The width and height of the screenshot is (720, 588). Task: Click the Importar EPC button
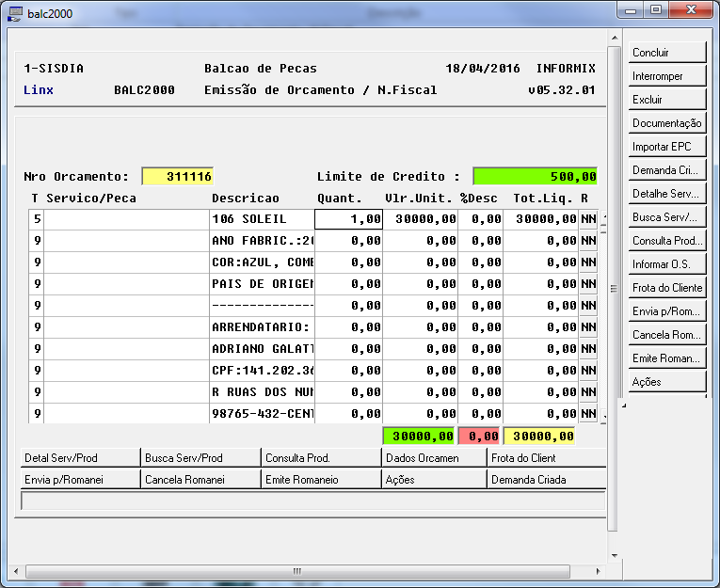667,147
